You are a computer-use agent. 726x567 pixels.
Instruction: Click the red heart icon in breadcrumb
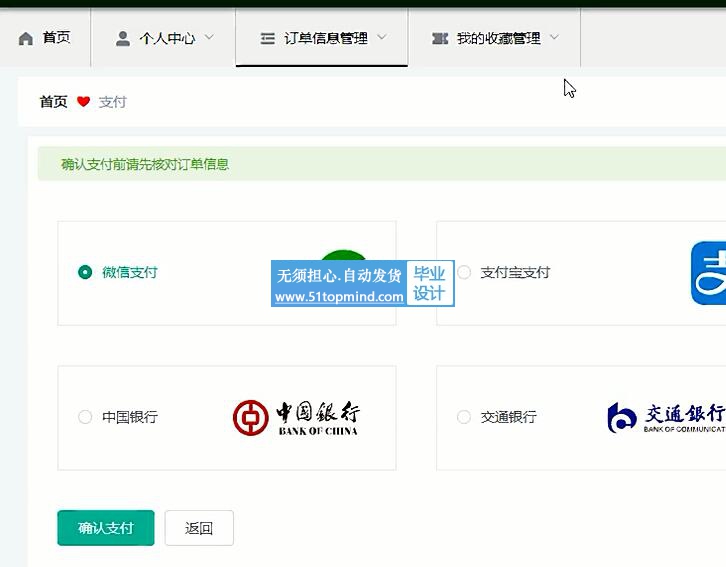click(x=83, y=101)
